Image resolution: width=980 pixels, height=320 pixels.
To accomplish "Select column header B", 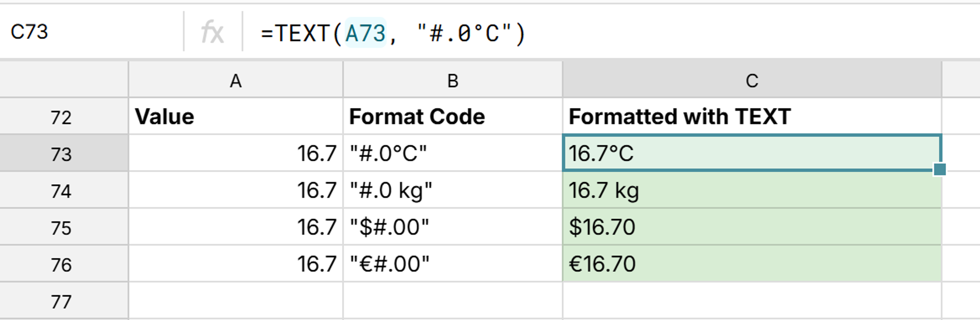I will click(x=452, y=80).
